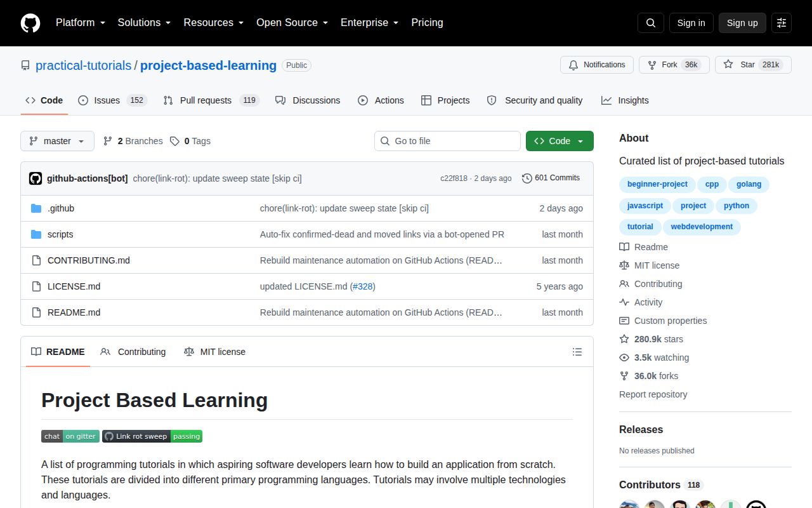Screen dimensions: 812x508
Task: Switch to the Contributing tab in README panel
Action: tap(133, 352)
